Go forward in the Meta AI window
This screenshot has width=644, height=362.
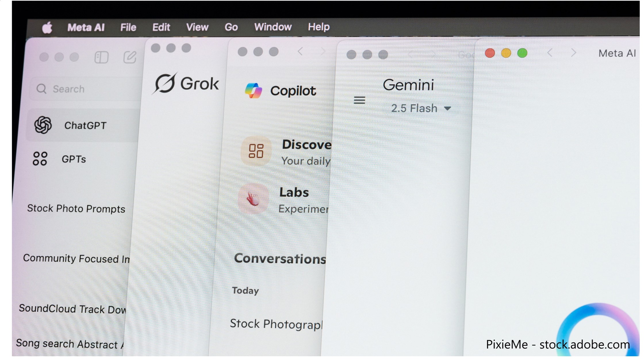(x=573, y=53)
